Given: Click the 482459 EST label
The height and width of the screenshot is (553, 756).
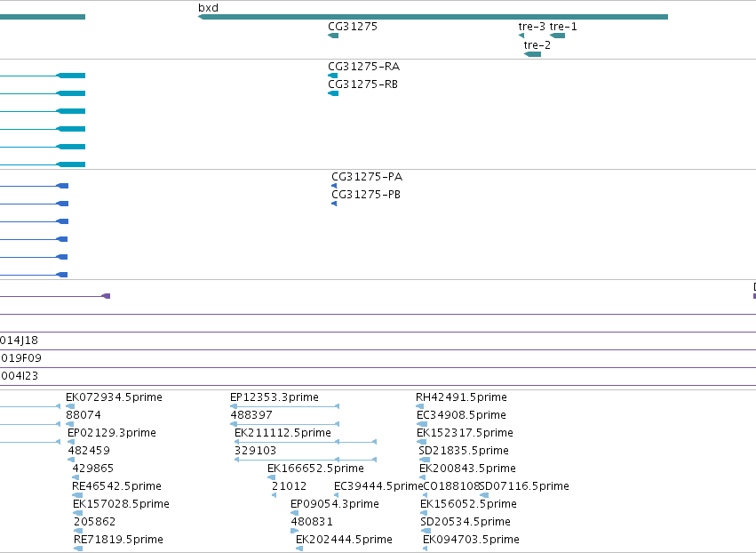Looking at the screenshot, I should coord(89,451).
